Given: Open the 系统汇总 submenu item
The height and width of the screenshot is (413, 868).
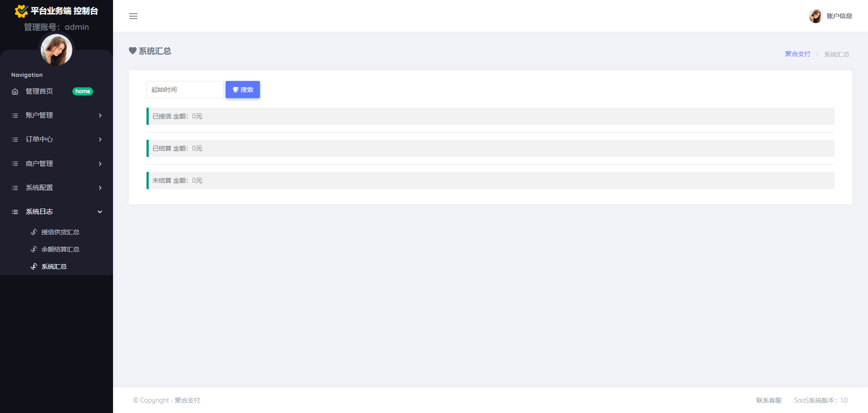Looking at the screenshot, I should pyautogui.click(x=54, y=266).
